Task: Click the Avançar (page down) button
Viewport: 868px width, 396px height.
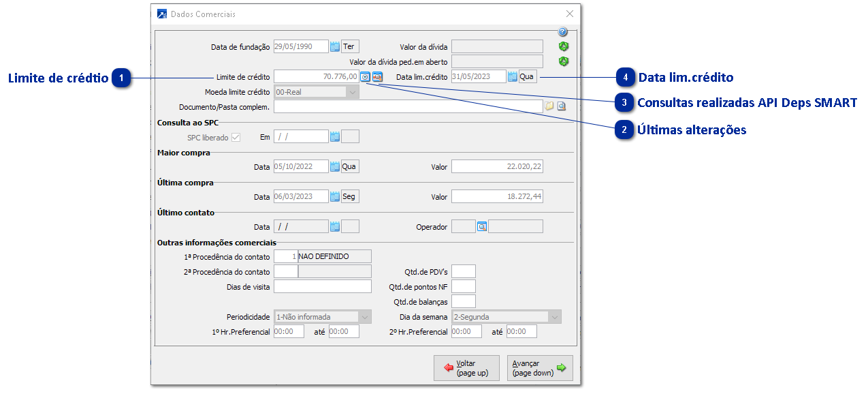Action: [x=540, y=368]
